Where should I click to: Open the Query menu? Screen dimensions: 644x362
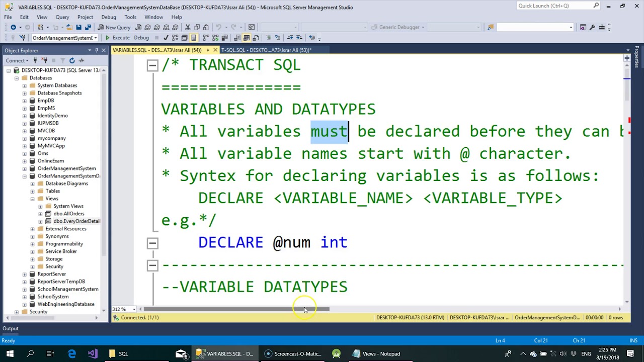(62, 17)
